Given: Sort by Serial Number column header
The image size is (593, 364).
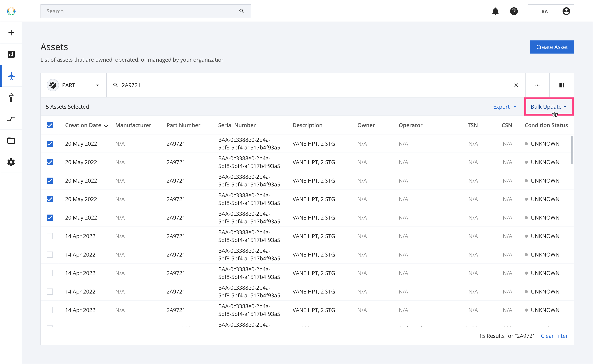Looking at the screenshot, I should (237, 125).
